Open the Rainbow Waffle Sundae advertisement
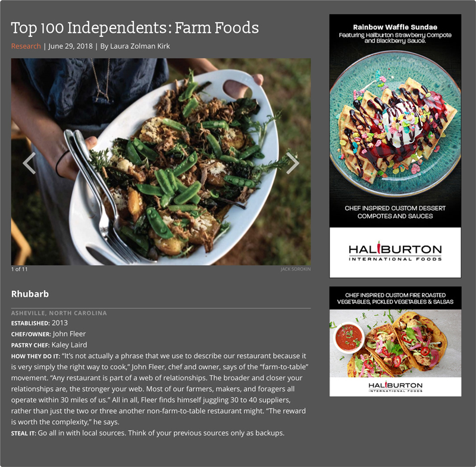The image size is (476, 467). [x=395, y=146]
